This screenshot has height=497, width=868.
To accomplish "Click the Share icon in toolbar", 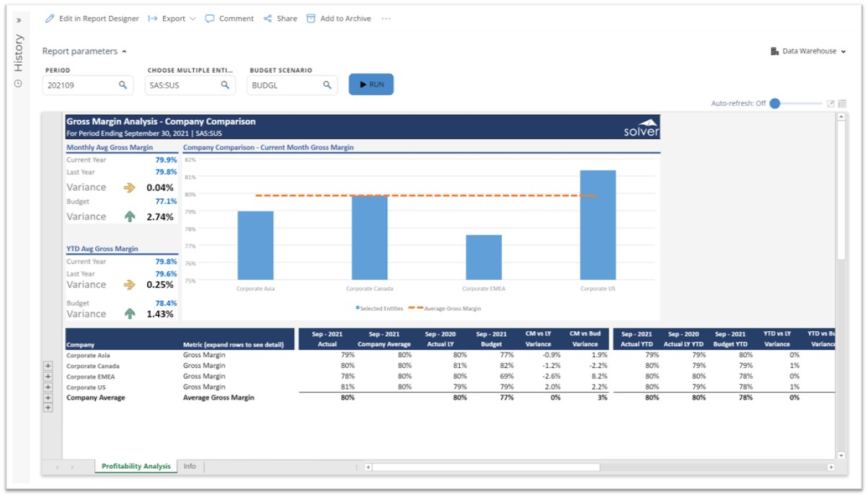I will tap(267, 19).
